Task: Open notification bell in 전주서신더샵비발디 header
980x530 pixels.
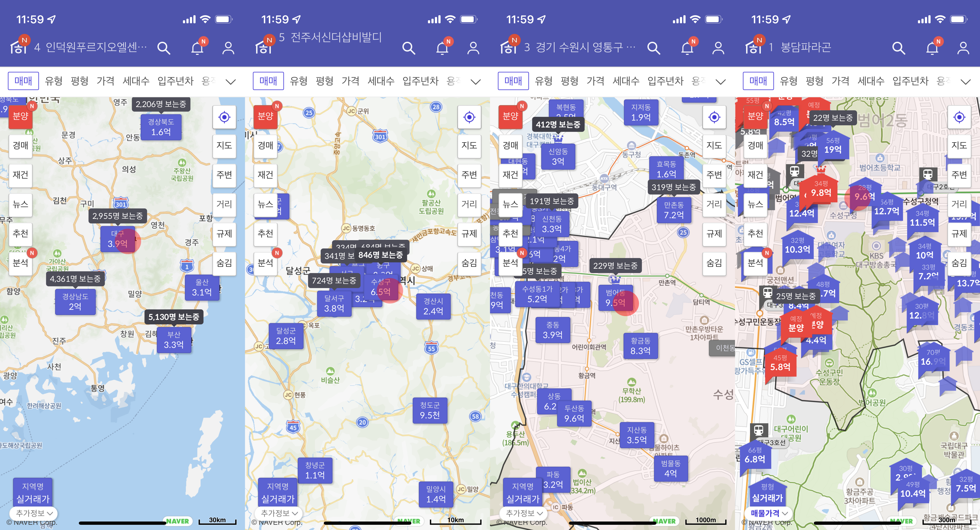Action: 442,48
